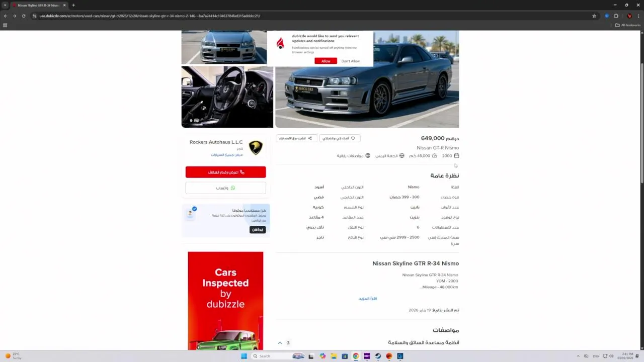The image size is (644, 362).
Task: Go back in browser history
Action: (x=6, y=16)
